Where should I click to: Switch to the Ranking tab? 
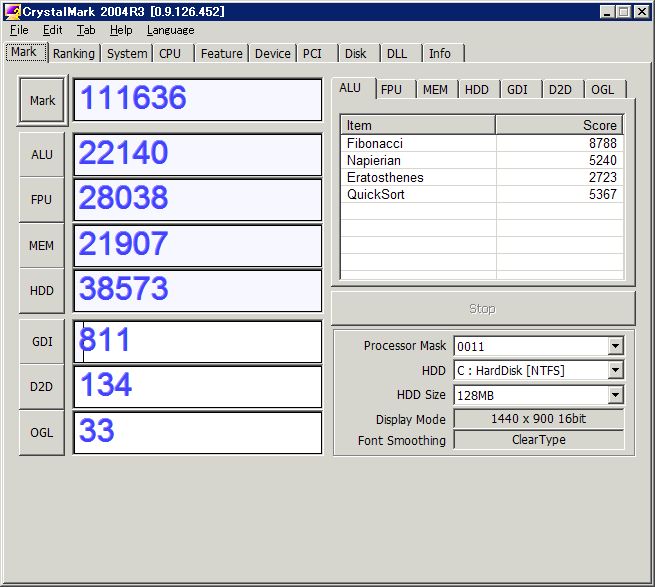[x=74, y=53]
